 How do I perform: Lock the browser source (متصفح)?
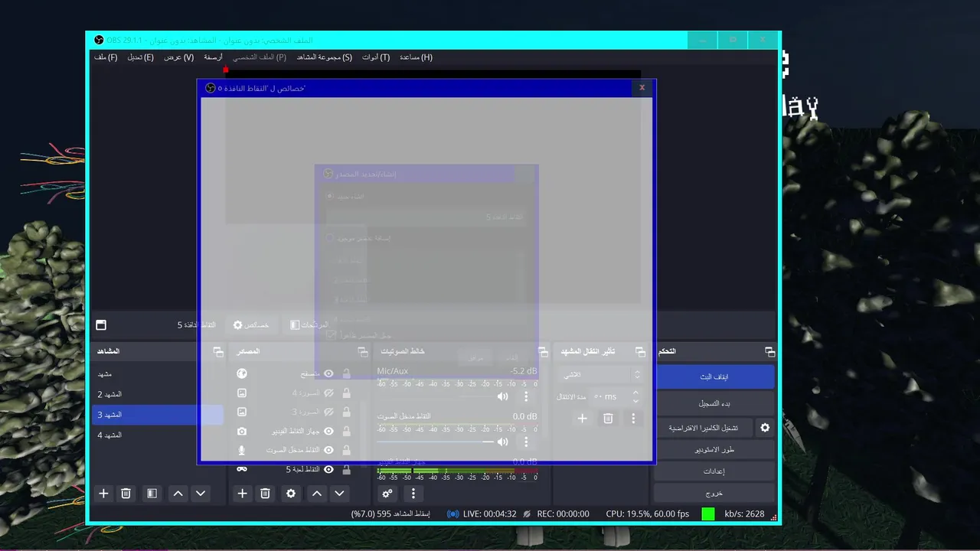point(346,373)
